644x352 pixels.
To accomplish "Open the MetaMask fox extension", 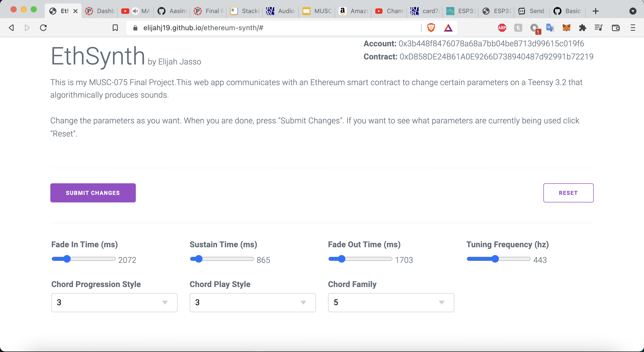I will (x=566, y=28).
